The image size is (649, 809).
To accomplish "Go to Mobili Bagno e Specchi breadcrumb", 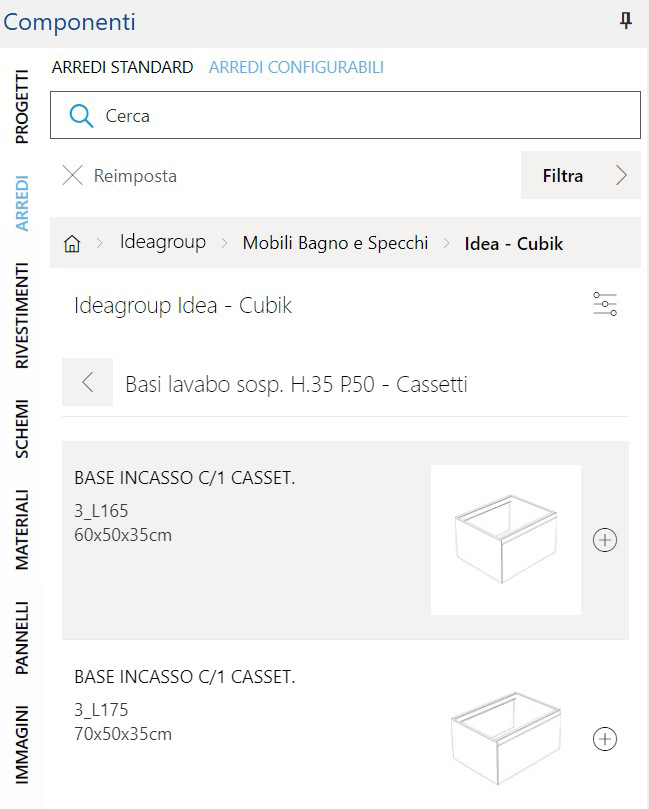I will pos(335,243).
